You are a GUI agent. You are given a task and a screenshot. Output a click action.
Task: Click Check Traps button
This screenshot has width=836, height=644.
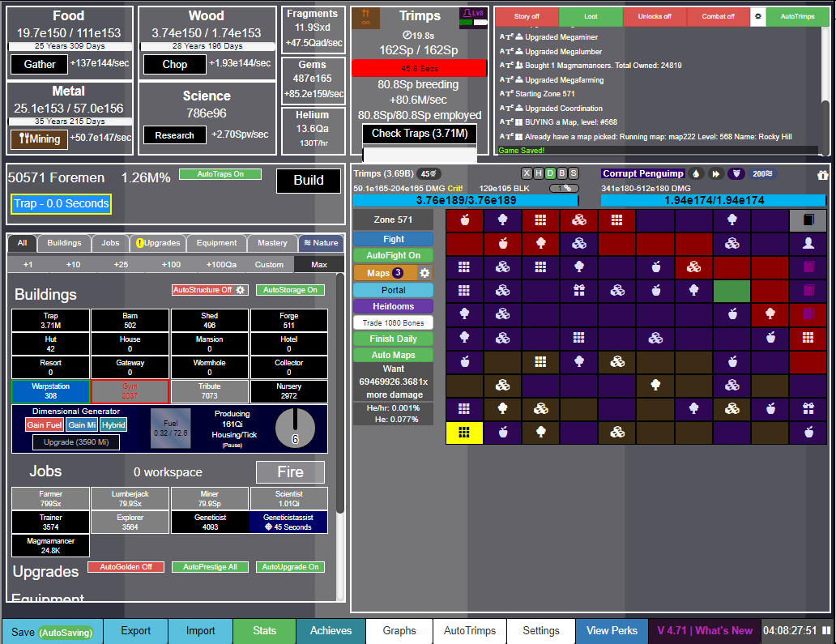pos(420,134)
